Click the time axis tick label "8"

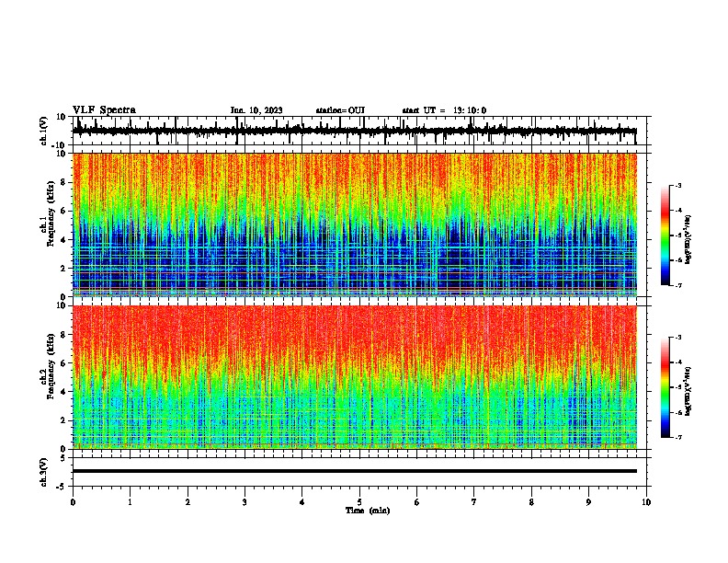coord(531,502)
